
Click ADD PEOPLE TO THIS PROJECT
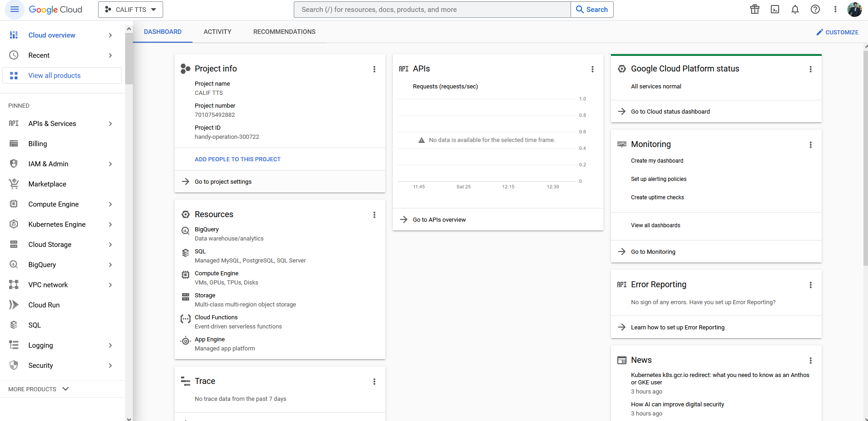pyautogui.click(x=237, y=159)
